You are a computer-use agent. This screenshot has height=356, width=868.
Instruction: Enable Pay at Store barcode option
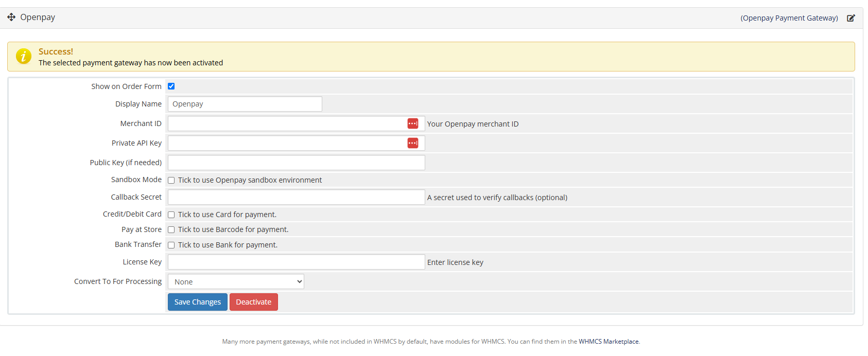[171, 230]
